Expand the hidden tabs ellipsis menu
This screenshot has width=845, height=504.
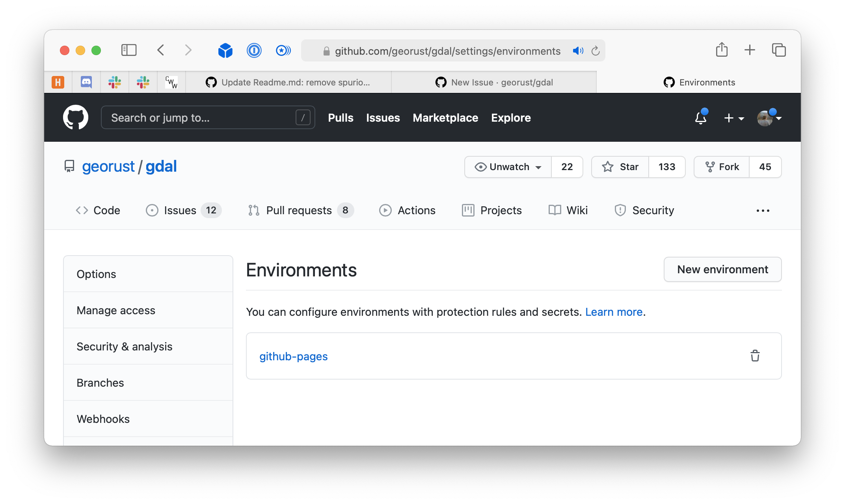tap(763, 210)
